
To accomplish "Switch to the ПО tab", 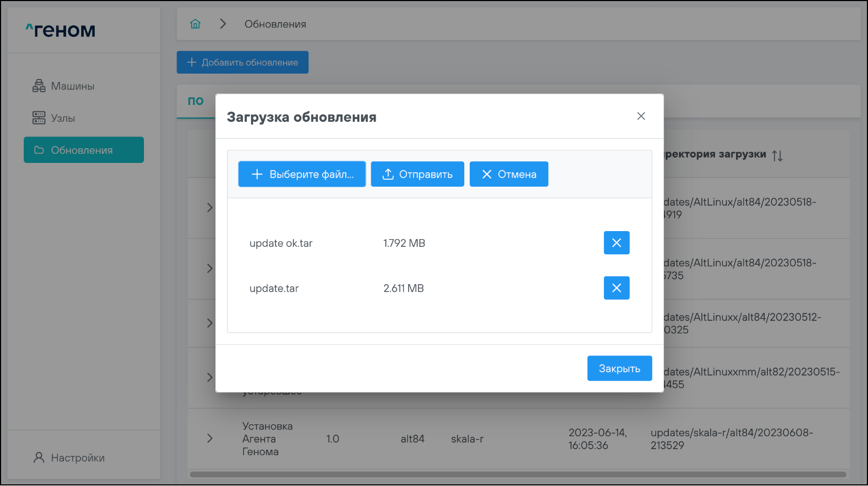I will (x=195, y=101).
